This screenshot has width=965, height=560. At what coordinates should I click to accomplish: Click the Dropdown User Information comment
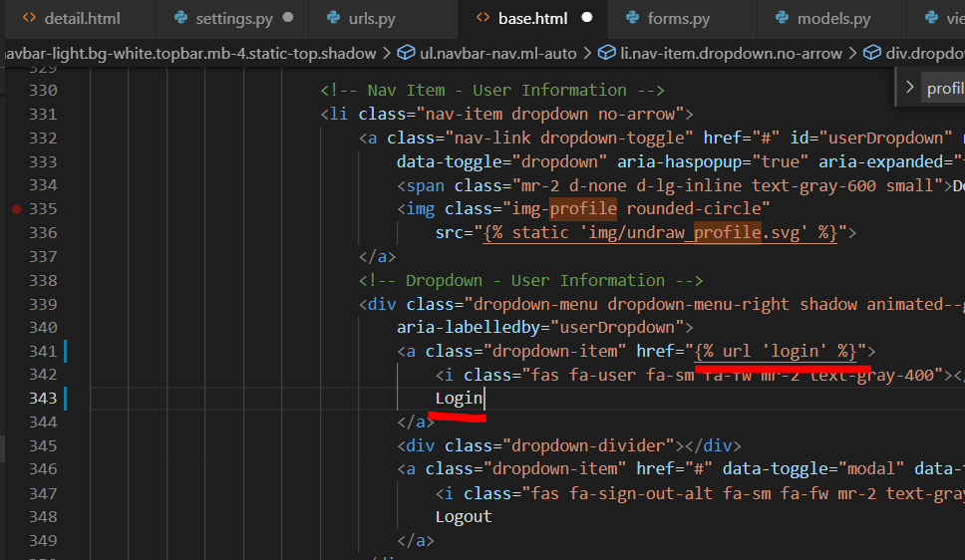pyautogui.click(x=530, y=281)
